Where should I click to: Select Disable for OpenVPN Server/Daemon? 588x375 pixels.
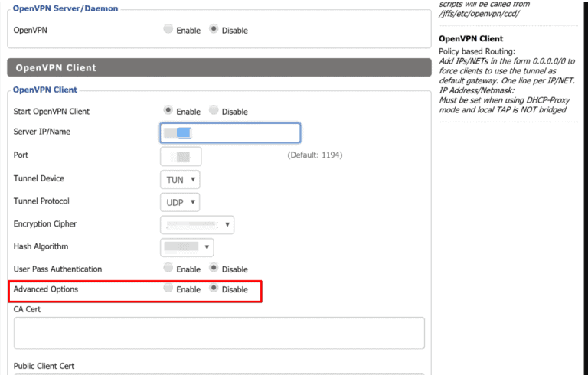[x=214, y=30]
